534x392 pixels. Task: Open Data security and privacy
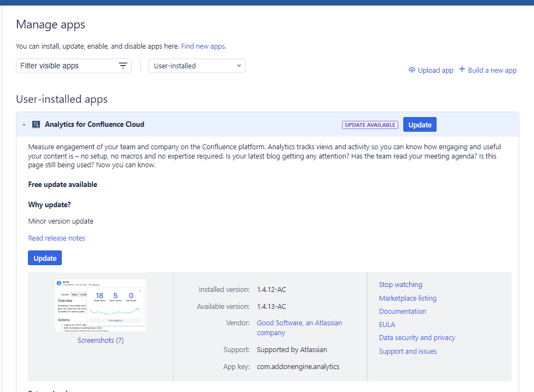click(417, 337)
